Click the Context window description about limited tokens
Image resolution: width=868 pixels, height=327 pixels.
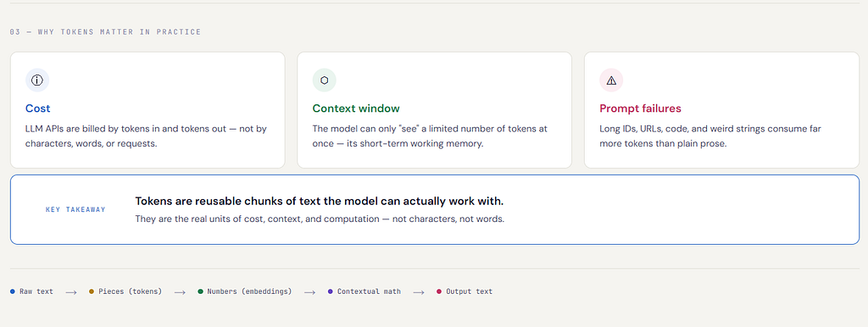point(430,136)
